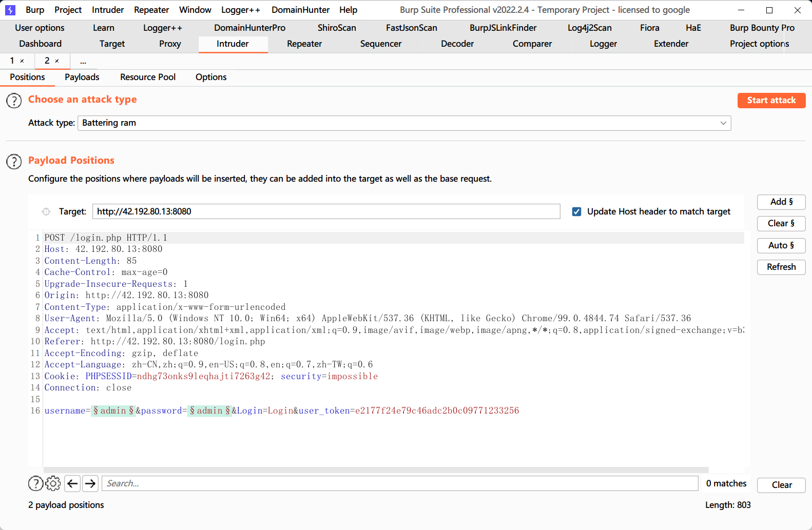Switch to ShiroScan tab
812x530 pixels.
[x=337, y=28]
